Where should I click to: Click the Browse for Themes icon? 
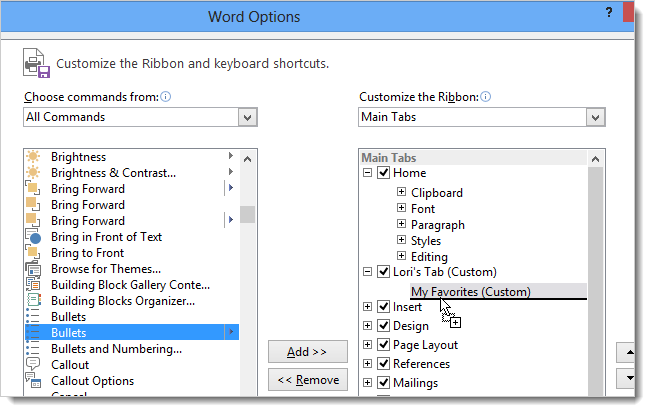(33, 269)
